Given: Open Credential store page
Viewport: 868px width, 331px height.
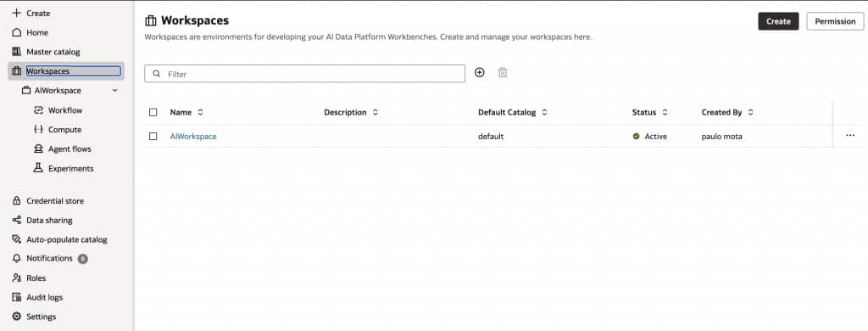Looking at the screenshot, I should point(55,200).
